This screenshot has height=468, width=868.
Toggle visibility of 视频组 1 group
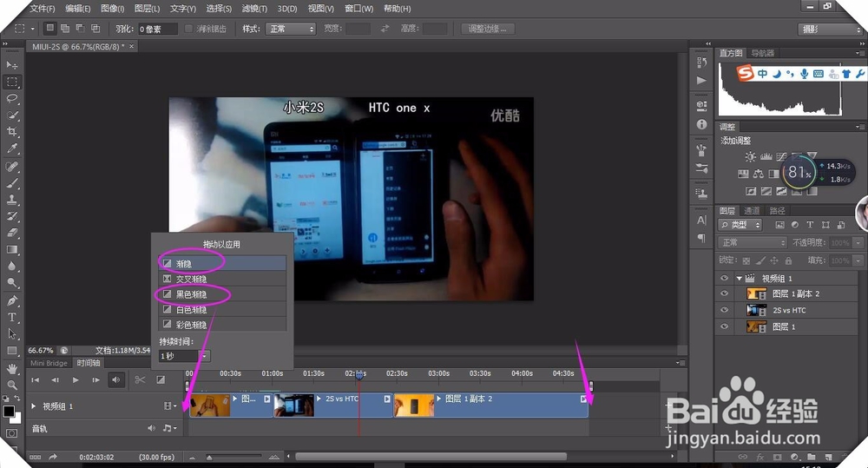tap(724, 278)
